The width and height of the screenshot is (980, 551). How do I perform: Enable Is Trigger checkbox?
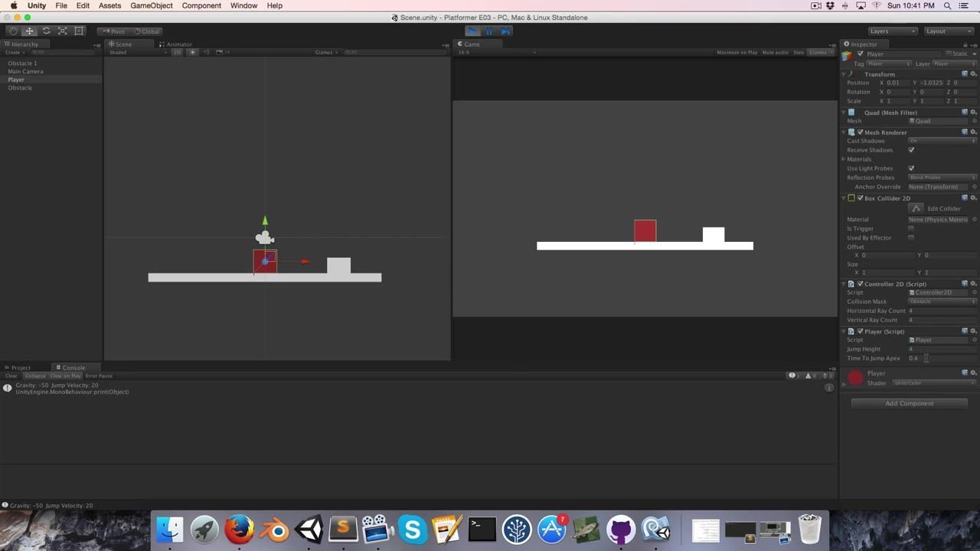click(911, 229)
